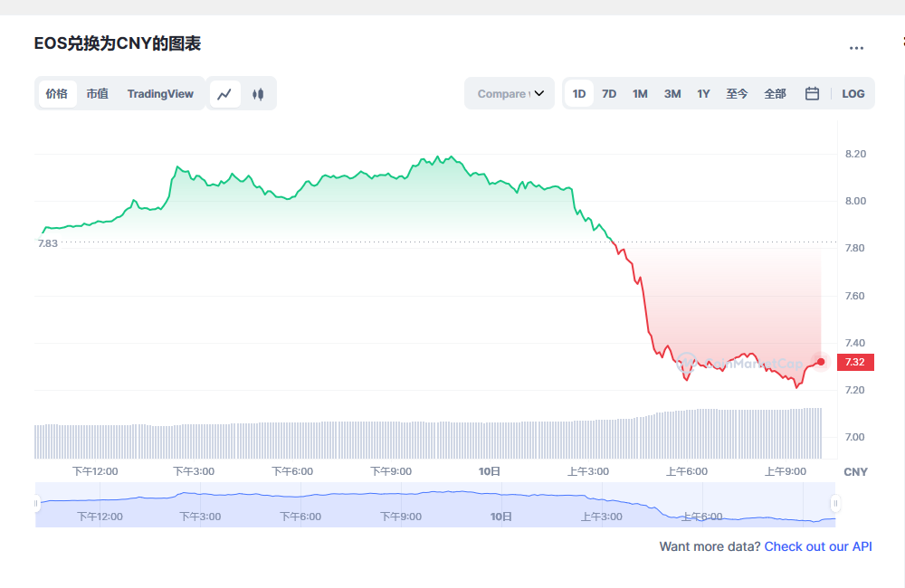This screenshot has height=588, width=905.
Task: Enable LOG price scale
Action: pyautogui.click(x=853, y=93)
